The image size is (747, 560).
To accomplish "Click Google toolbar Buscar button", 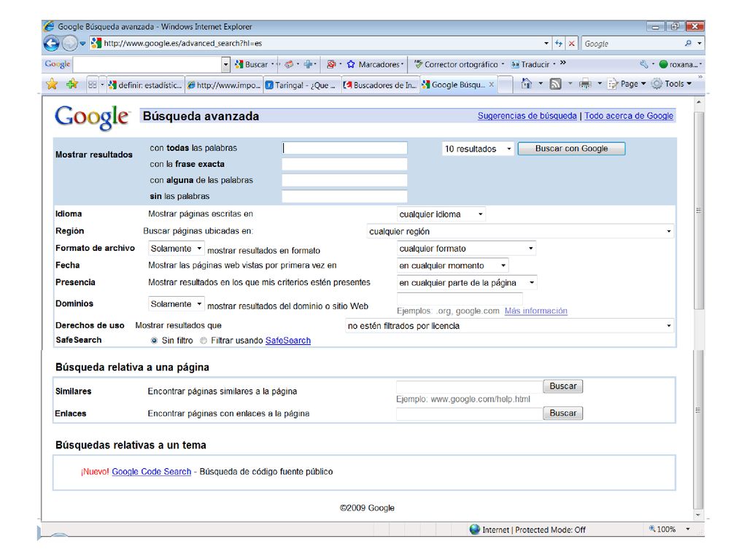I will [x=252, y=64].
